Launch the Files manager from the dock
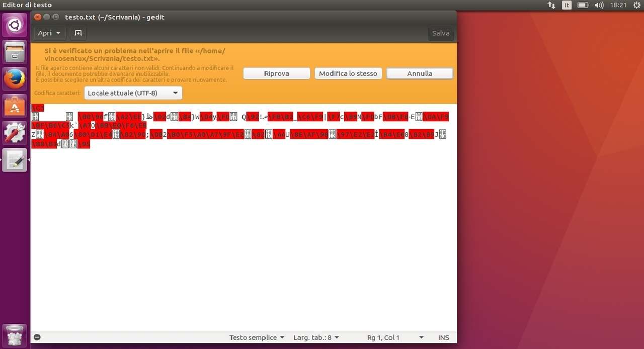Screen dimensions: 644x349 (x=15, y=52)
